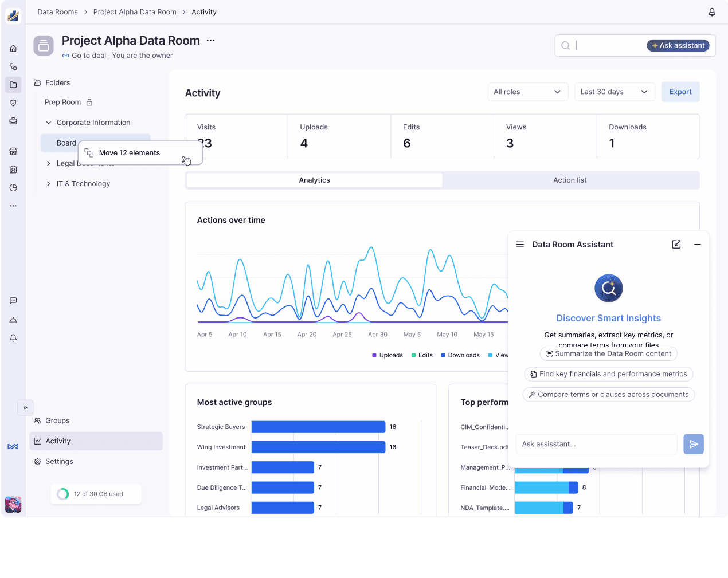Choose Compare terms or clauses across documents

click(x=609, y=395)
